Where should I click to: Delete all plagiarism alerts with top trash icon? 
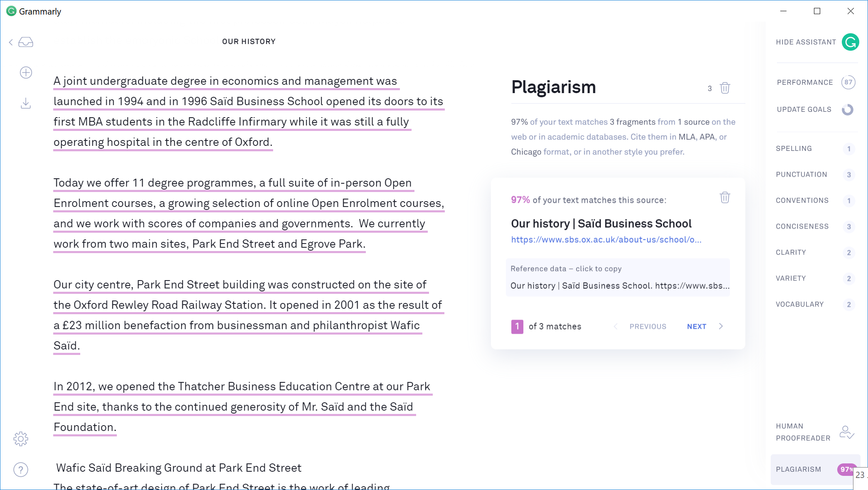(x=725, y=88)
